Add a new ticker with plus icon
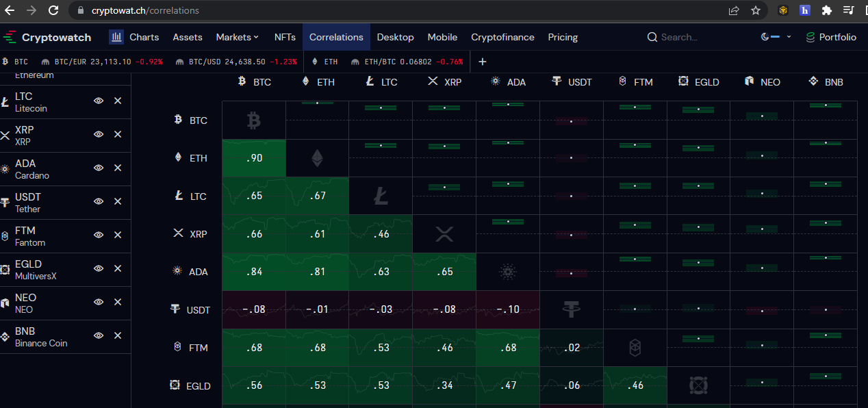The image size is (868, 408). point(482,62)
